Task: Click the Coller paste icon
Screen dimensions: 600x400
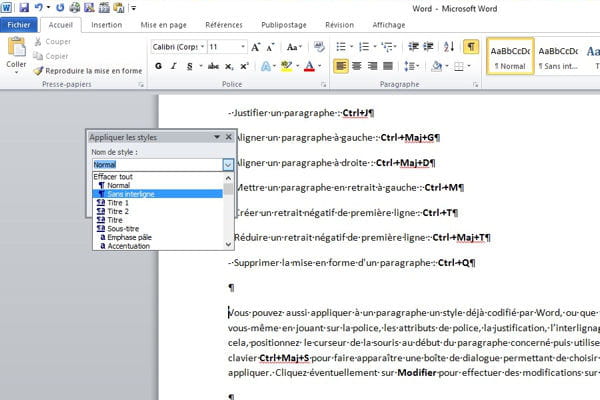Action: click(16, 47)
